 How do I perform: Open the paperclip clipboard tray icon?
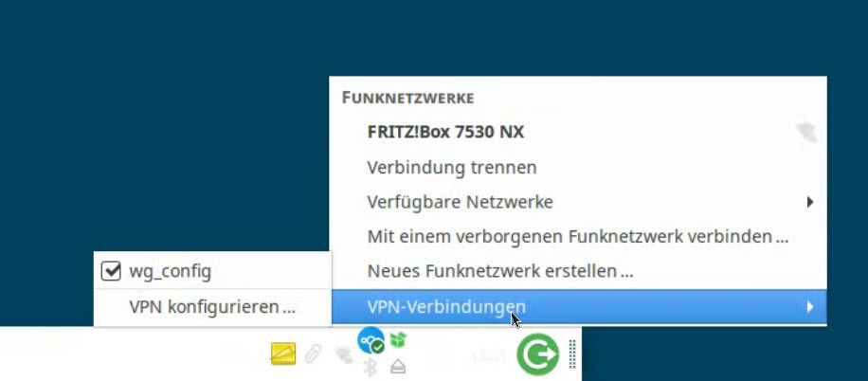[x=313, y=354]
